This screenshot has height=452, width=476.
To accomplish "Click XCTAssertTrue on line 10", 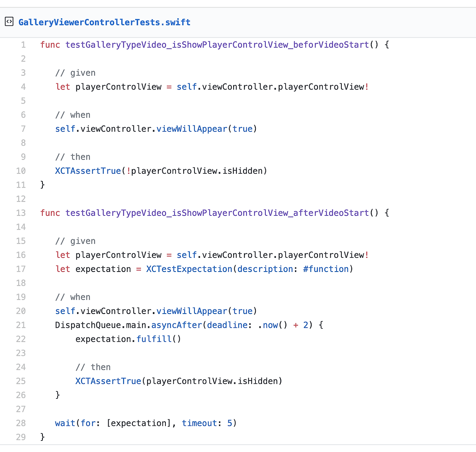I will click(88, 171).
